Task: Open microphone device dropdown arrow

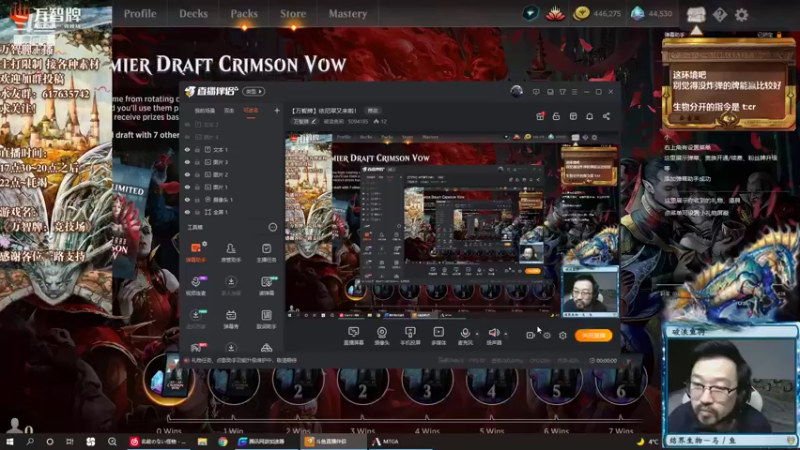Action: click(477, 334)
